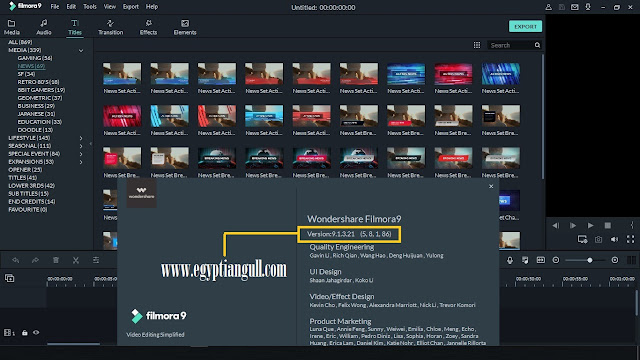Expand the LIFESTYLE category arrow

[x=81, y=138]
